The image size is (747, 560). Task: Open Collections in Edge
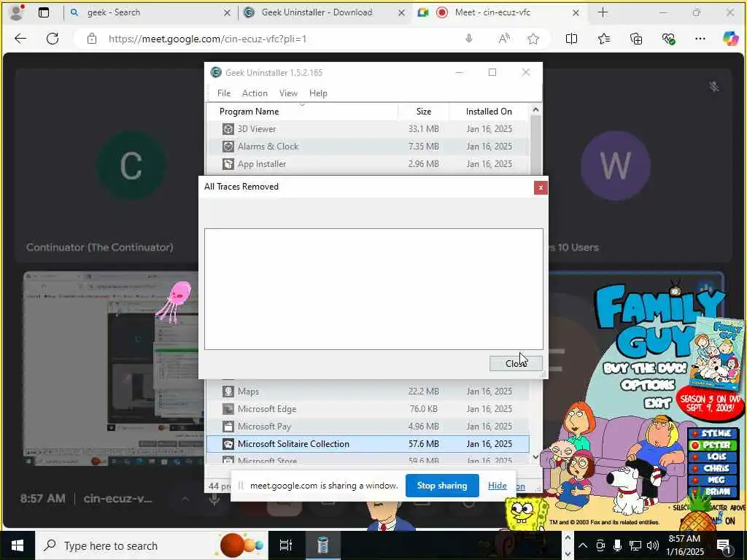[x=636, y=39]
